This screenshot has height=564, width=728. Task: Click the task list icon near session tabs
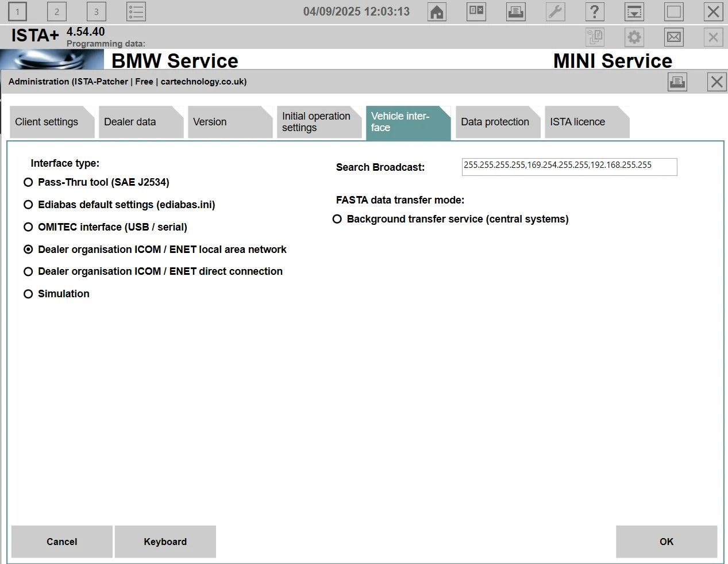136,11
